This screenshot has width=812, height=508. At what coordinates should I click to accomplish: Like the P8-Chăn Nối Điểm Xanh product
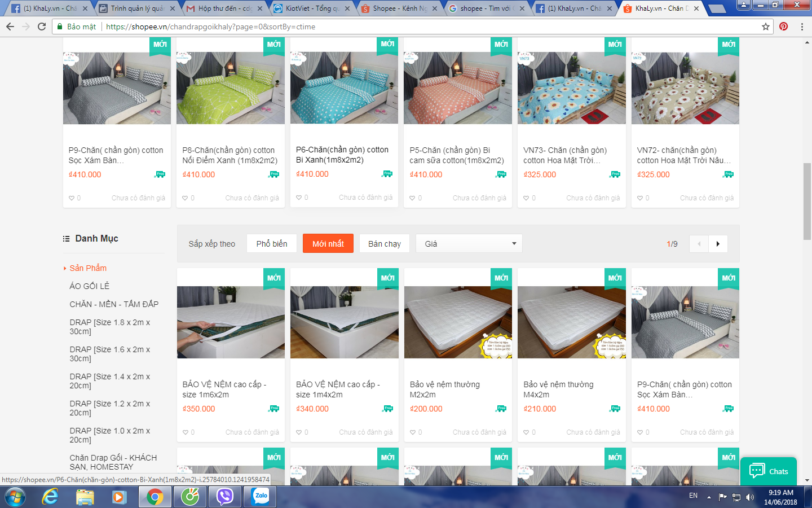click(186, 198)
